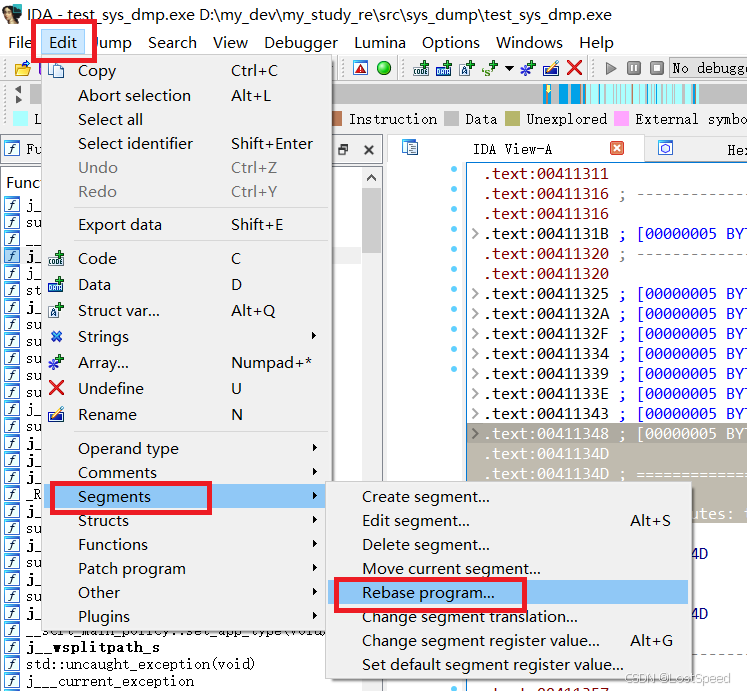Select Create segment... submenu entry
Viewport: 747px width, 691px height.
(508, 497)
